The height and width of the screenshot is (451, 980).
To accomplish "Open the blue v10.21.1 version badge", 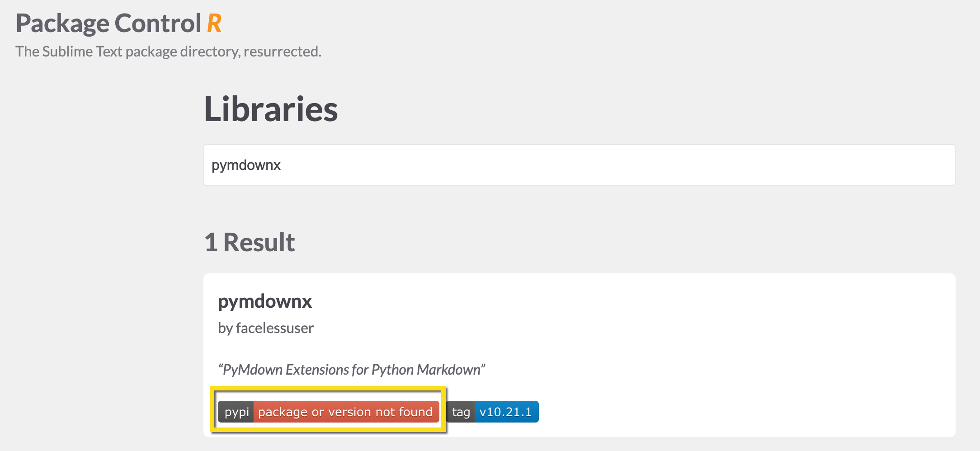I will (x=506, y=412).
